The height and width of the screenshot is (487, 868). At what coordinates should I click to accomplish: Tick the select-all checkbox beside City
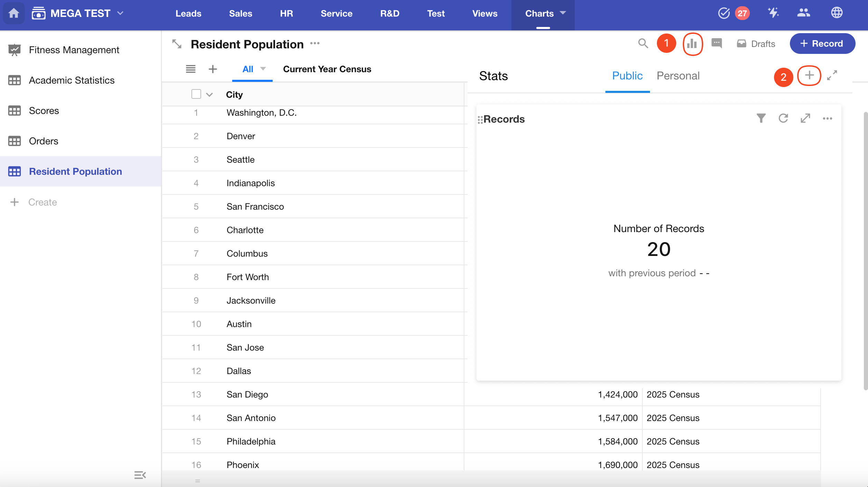(x=196, y=94)
